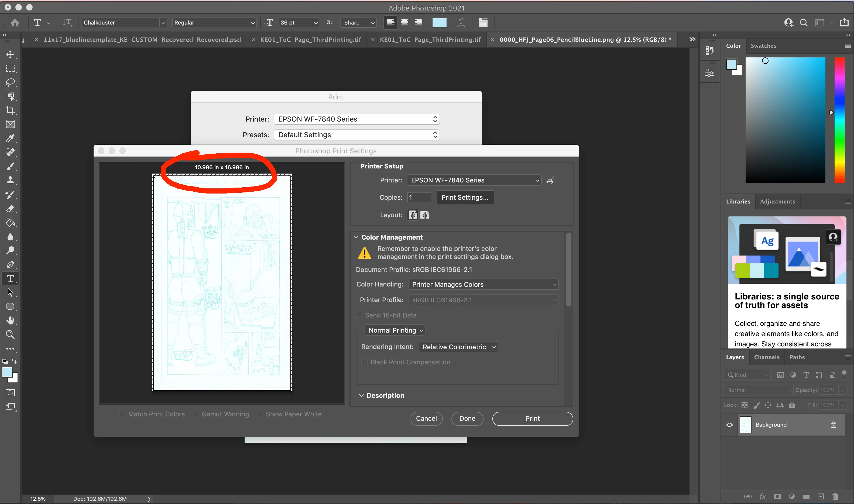Enable the Gamut Warning checkbox

[196, 414]
